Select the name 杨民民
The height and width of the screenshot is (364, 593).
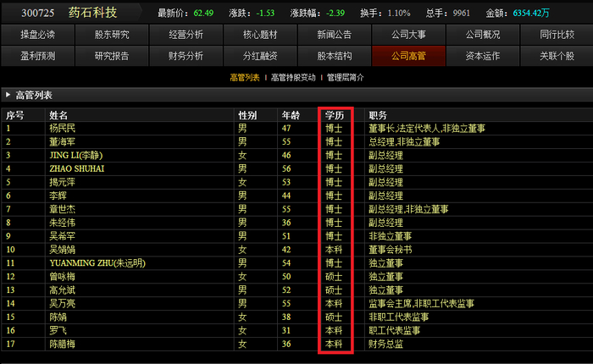[x=63, y=129]
